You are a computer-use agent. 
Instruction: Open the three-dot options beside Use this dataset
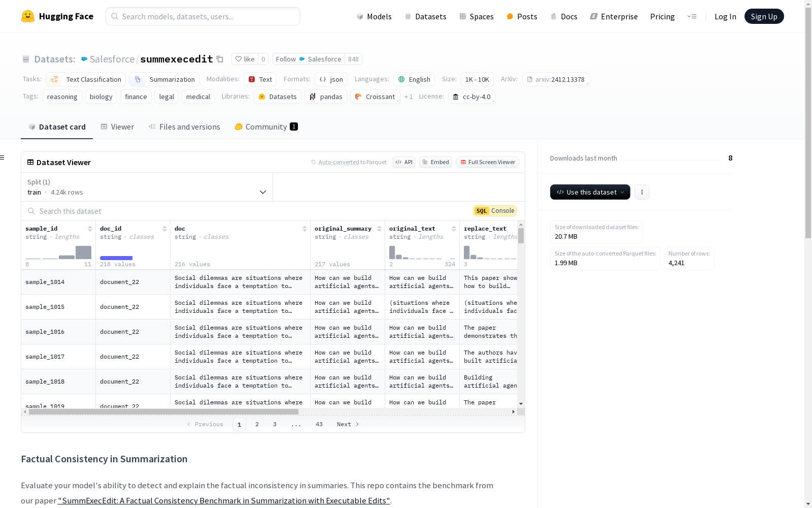[641, 192]
